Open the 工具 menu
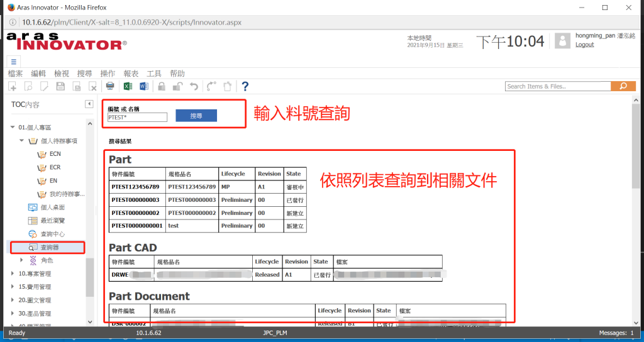The height and width of the screenshot is (342, 644). coord(154,74)
